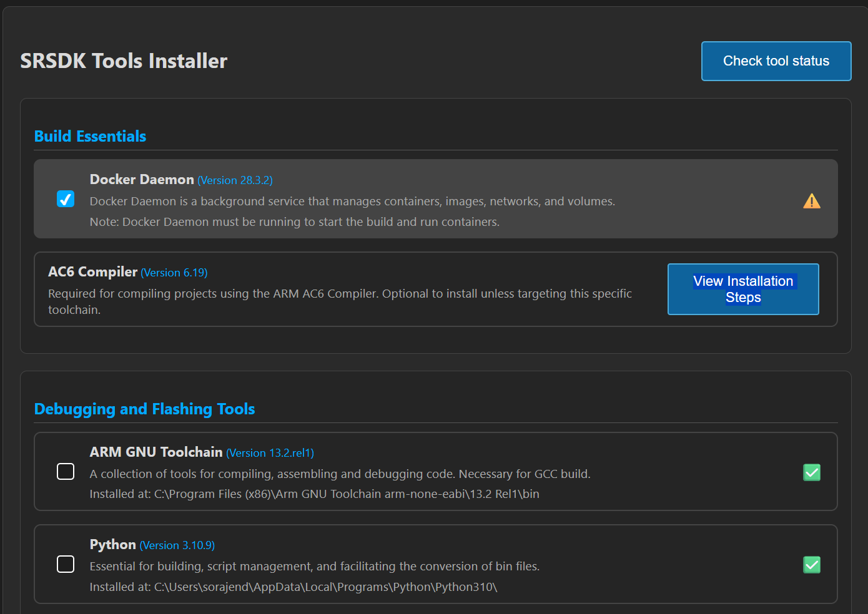The width and height of the screenshot is (868, 614).
Task: Click the Docker Daemon must be running note
Action: 294,222
